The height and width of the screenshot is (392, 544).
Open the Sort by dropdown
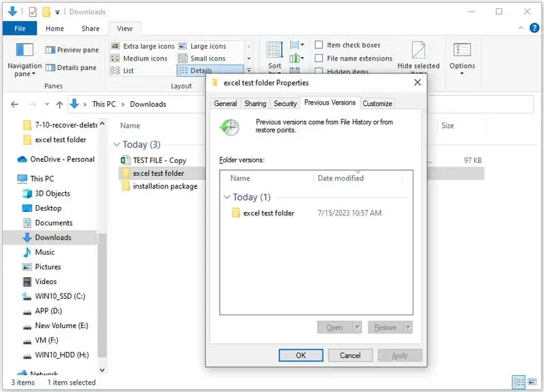tap(275, 54)
